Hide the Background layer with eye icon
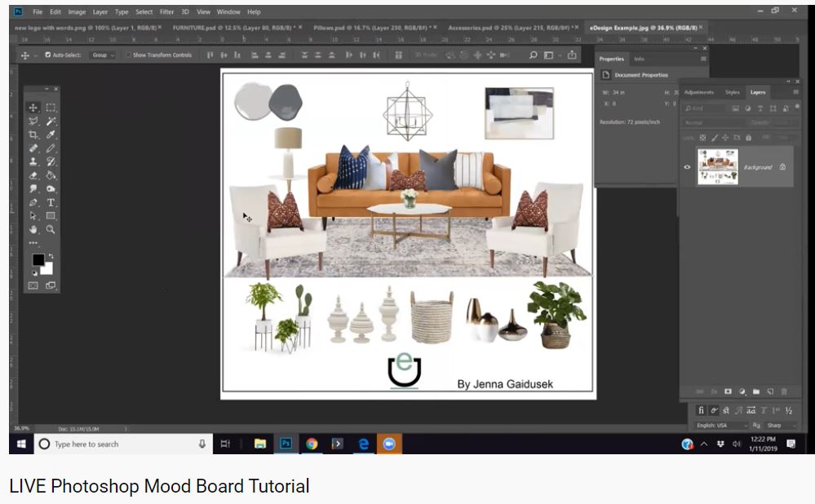The width and height of the screenshot is (815, 504). [x=687, y=167]
